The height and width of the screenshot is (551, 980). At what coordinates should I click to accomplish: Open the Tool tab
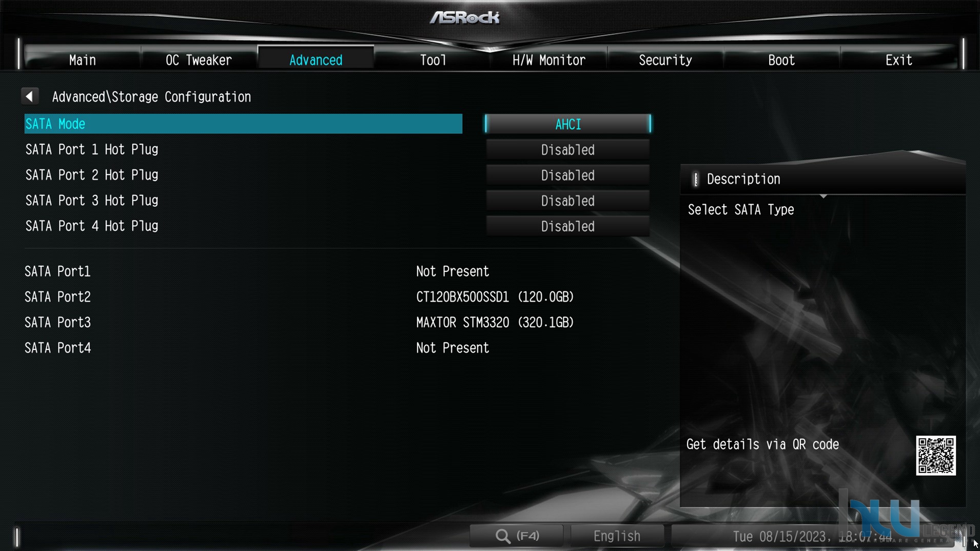point(433,60)
